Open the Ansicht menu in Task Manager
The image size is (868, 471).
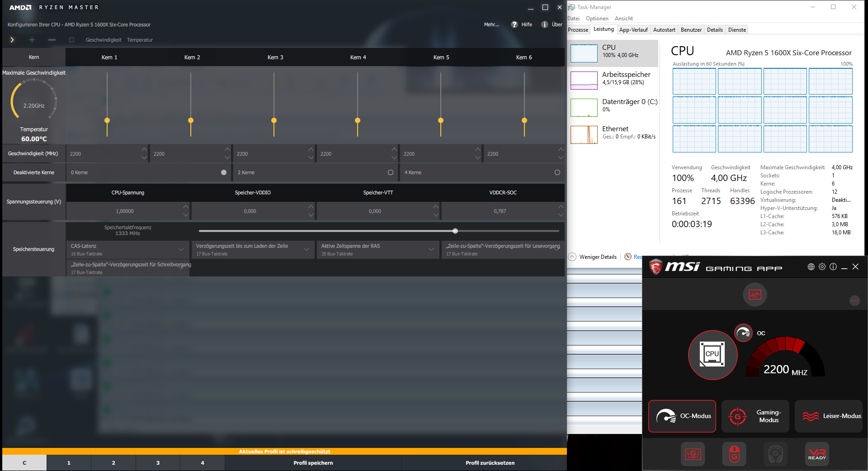[624, 19]
